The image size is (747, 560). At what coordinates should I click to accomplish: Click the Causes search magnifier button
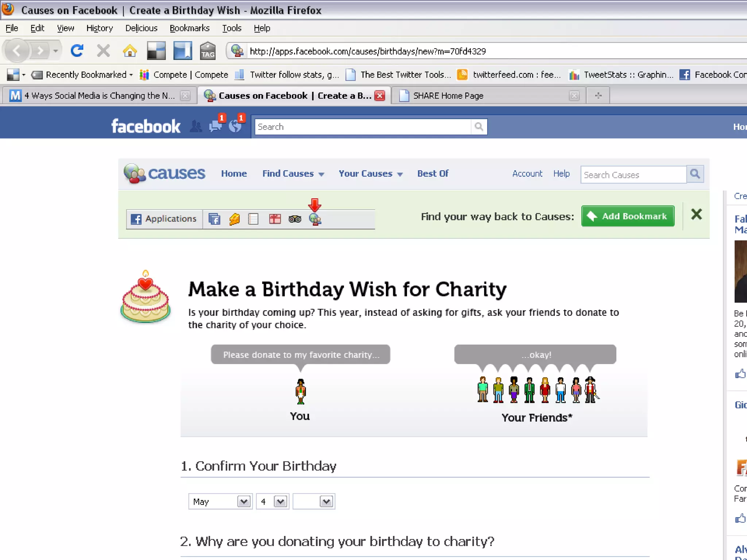pyautogui.click(x=695, y=174)
